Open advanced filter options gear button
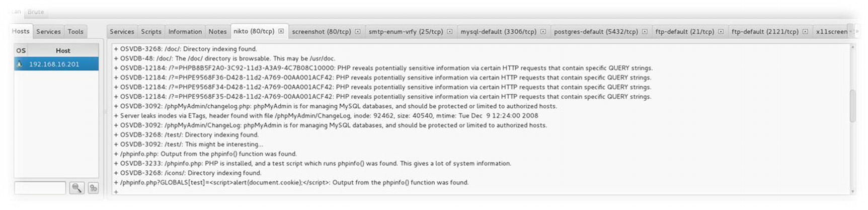The height and width of the screenshot is (210, 868). tap(93, 188)
